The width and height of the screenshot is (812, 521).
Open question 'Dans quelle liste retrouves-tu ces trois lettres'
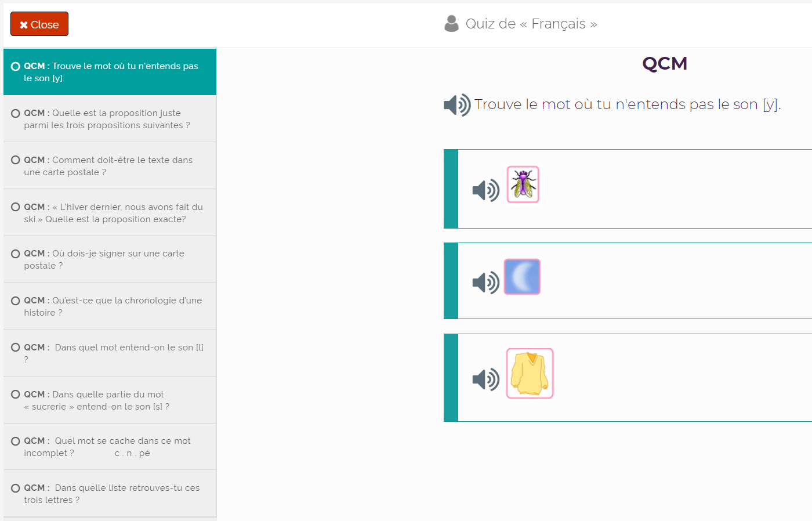[110, 494]
